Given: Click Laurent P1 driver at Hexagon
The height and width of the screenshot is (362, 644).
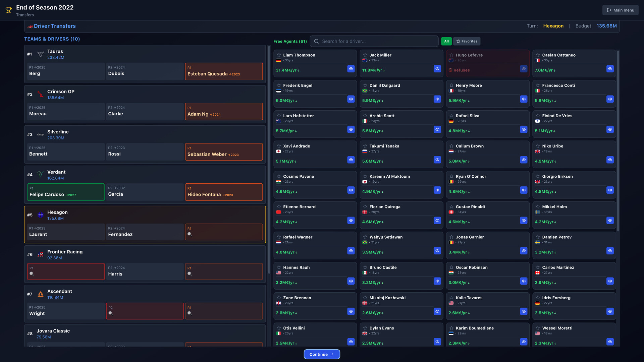Looking at the screenshot, I should [66, 232].
